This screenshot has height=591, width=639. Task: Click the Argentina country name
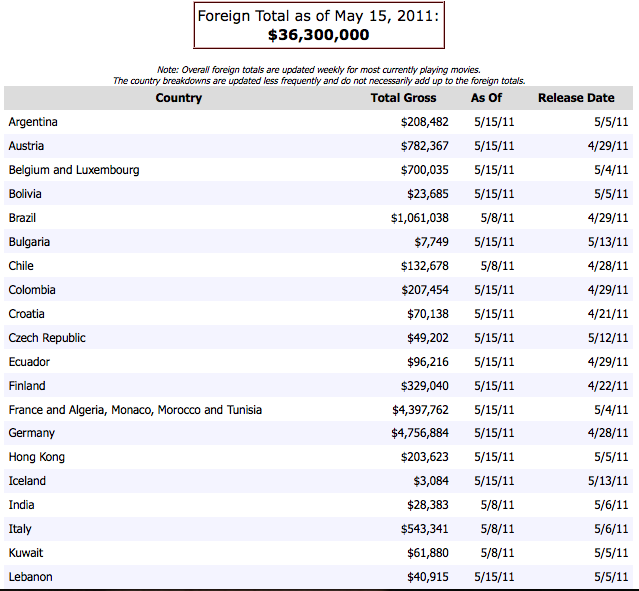click(x=33, y=122)
